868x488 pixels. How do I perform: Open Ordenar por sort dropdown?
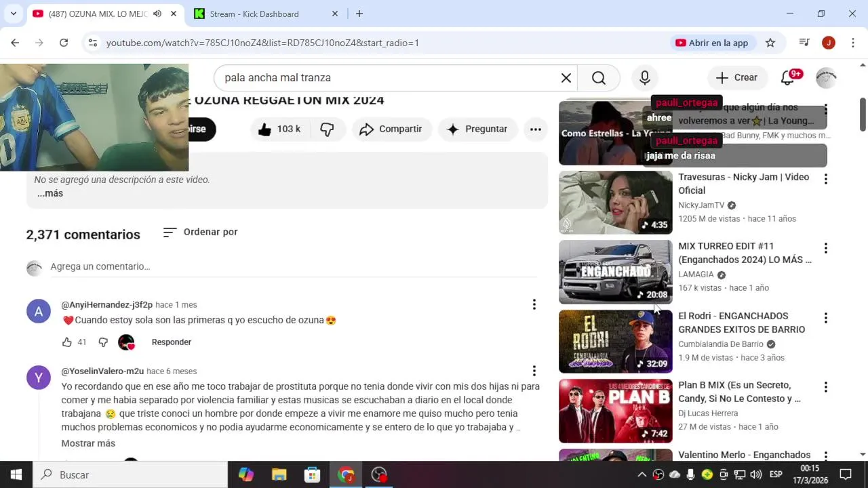click(x=200, y=232)
